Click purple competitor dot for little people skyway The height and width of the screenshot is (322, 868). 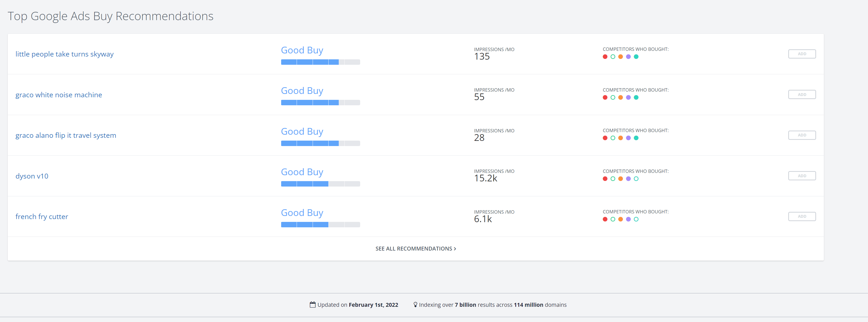(x=628, y=57)
